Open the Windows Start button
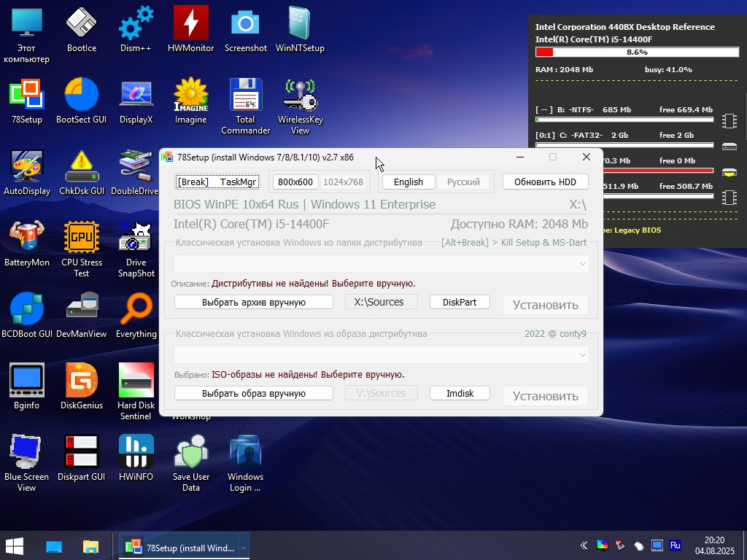 (x=15, y=546)
